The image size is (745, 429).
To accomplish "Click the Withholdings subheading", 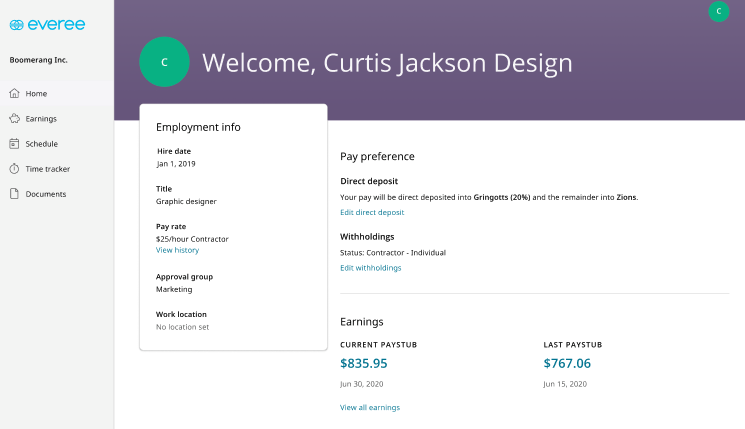I will point(367,237).
